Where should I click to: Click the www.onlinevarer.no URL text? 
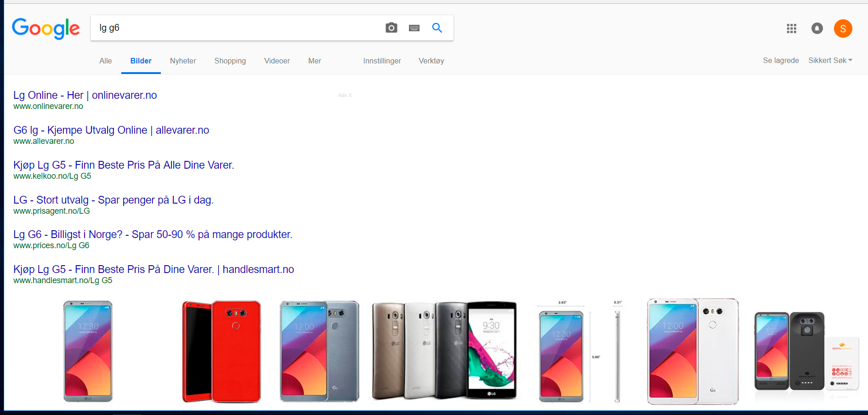tap(48, 106)
